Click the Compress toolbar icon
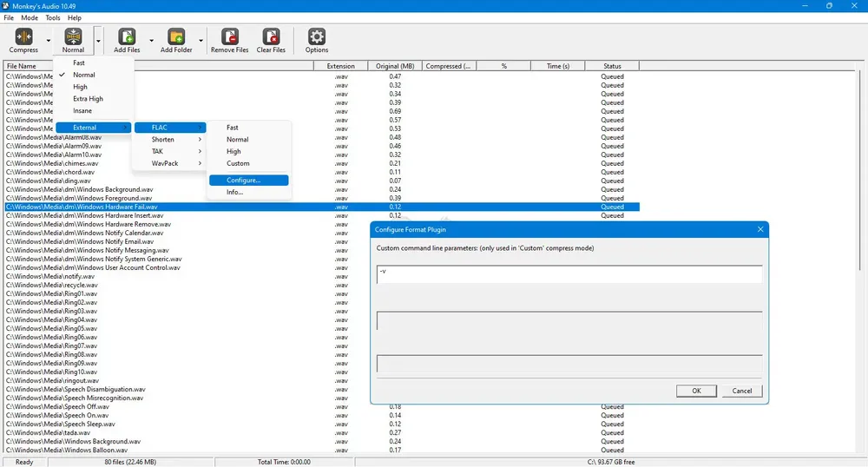The image size is (868, 467). click(x=23, y=36)
